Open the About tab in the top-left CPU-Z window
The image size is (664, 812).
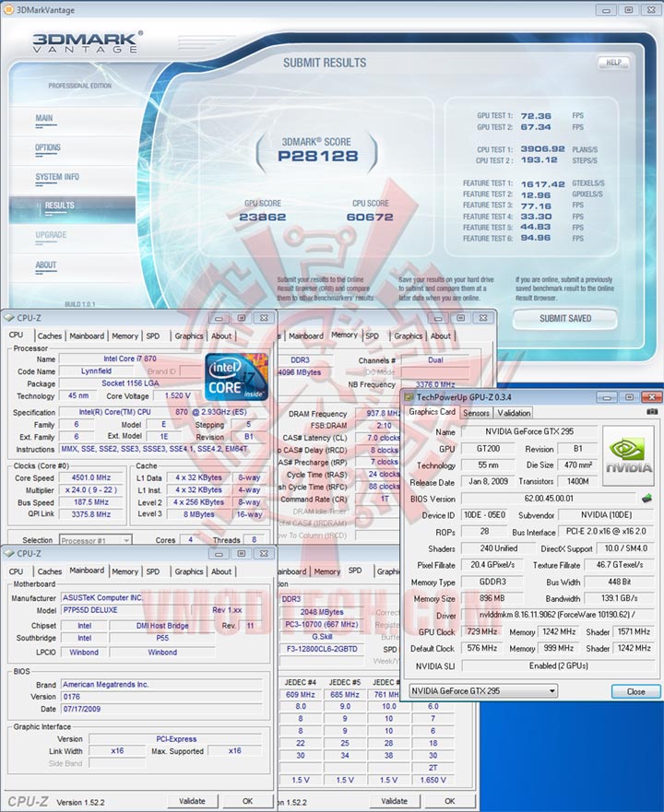pos(221,335)
